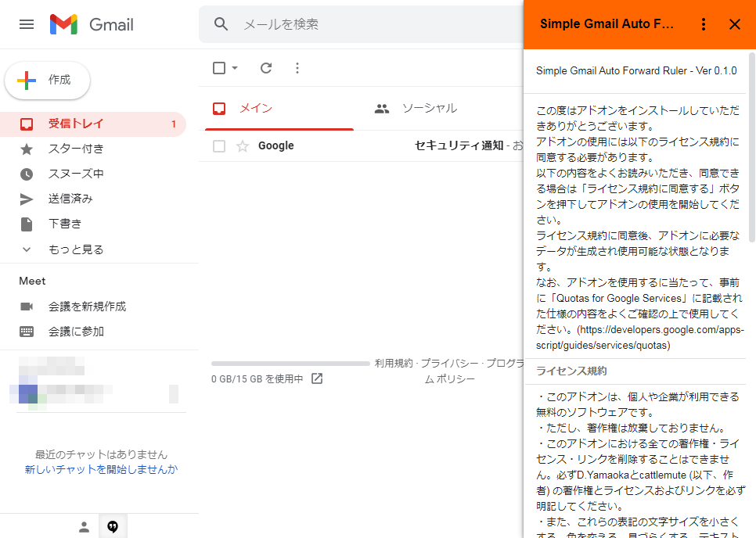Open 受信トレイ inbox folder
This screenshot has width=756, height=538.
[93, 124]
